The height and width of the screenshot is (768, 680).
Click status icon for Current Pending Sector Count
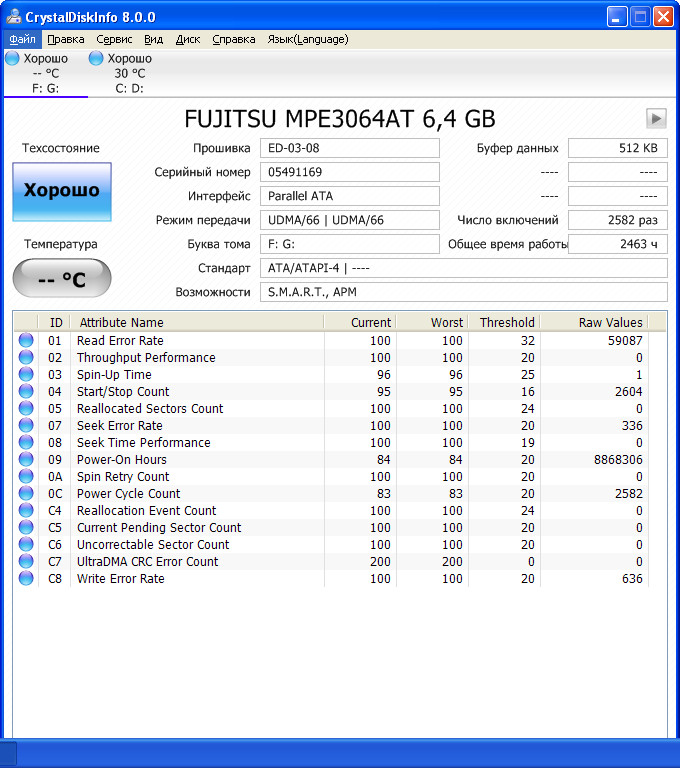click(x=26, y=528)
